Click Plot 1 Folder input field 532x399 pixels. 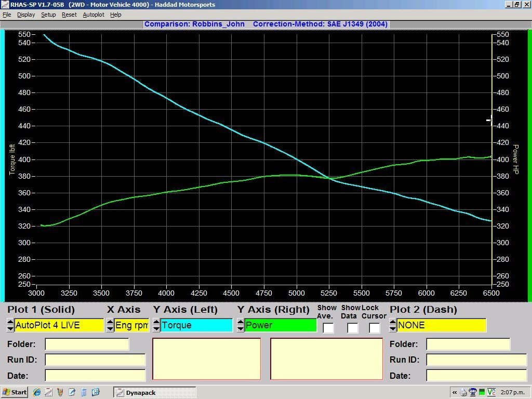tap(87, 344)
